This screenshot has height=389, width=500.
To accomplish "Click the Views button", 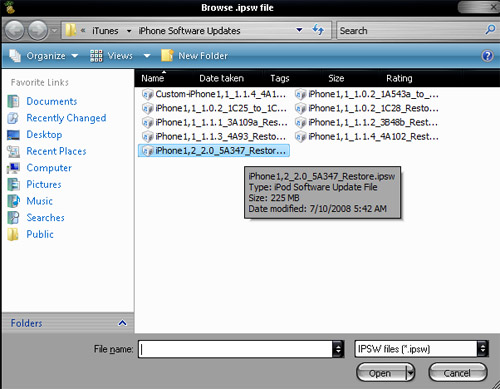I will (111, 56).
